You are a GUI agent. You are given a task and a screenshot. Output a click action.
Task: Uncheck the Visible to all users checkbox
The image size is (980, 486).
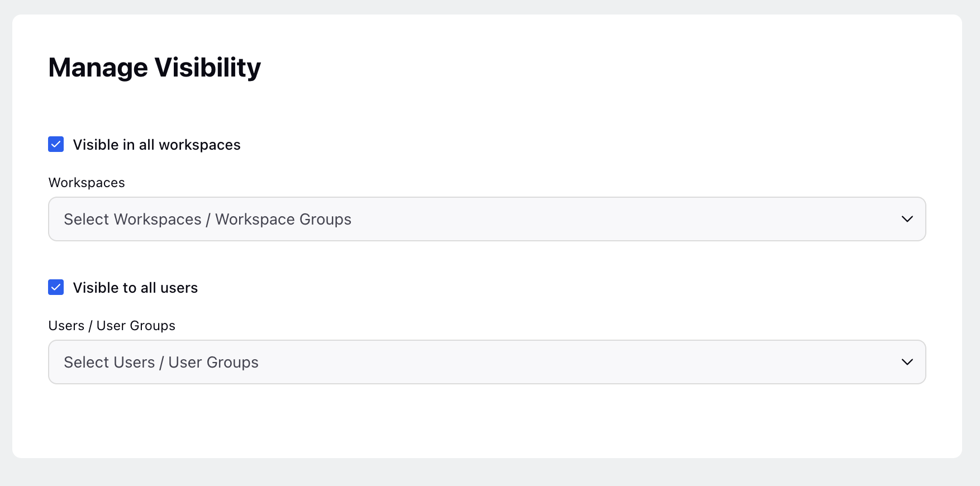[56, 287]
